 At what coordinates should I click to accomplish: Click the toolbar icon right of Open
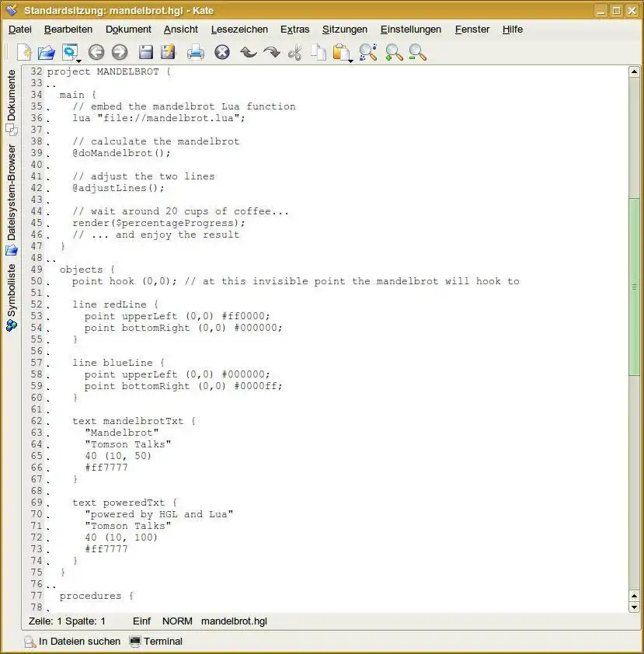70,52
